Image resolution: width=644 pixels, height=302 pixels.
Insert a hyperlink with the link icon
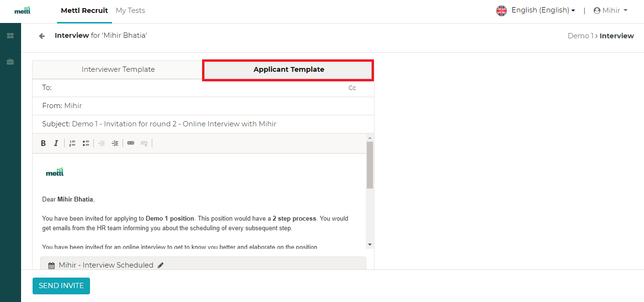pyautogui.click(x=131, y=143)
